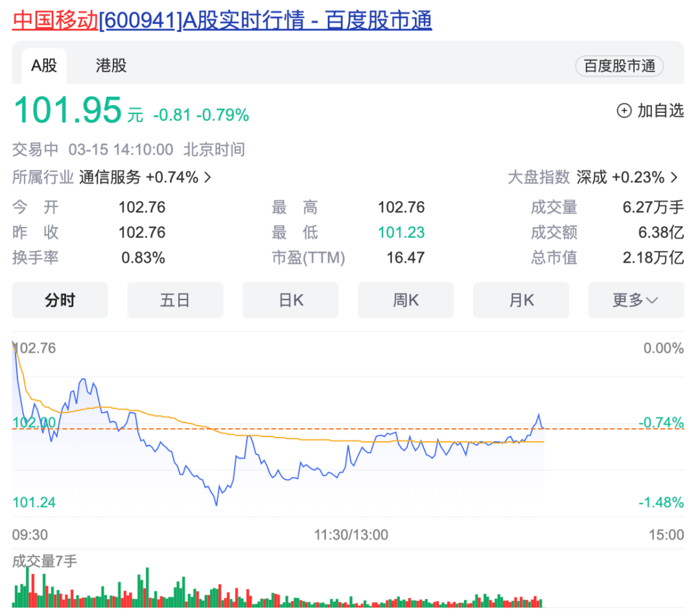The image size is (700, 616).
Task: Click the 昨收 value 102.76
Action: pos(142,232)
